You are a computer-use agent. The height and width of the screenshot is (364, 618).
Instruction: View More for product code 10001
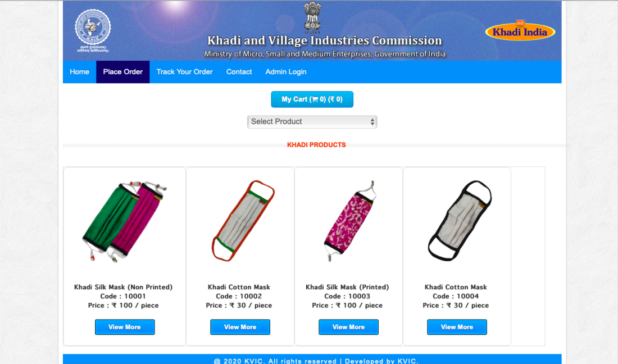(125, 327)
